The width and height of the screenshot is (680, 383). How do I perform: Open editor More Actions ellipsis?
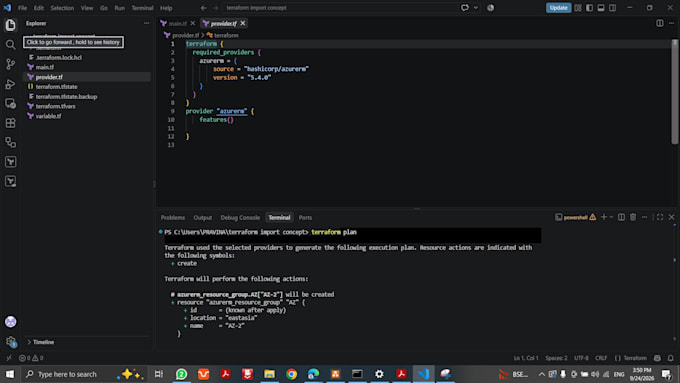click(x=671, y=23)
